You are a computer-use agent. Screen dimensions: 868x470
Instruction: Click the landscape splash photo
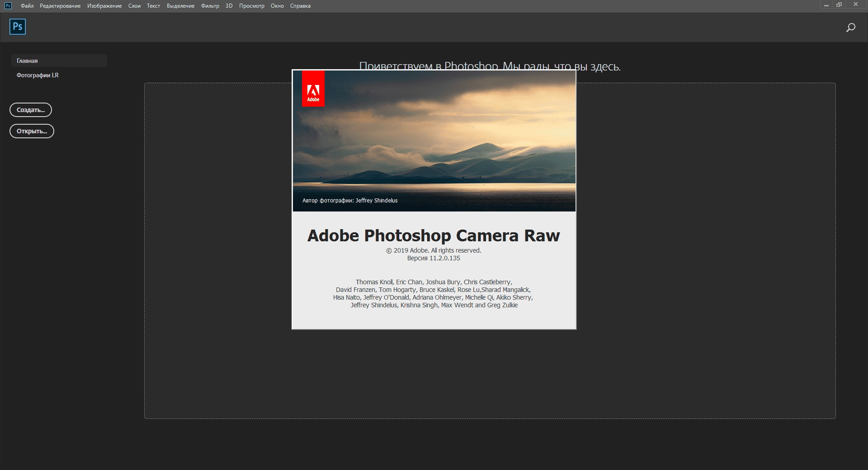434,141
